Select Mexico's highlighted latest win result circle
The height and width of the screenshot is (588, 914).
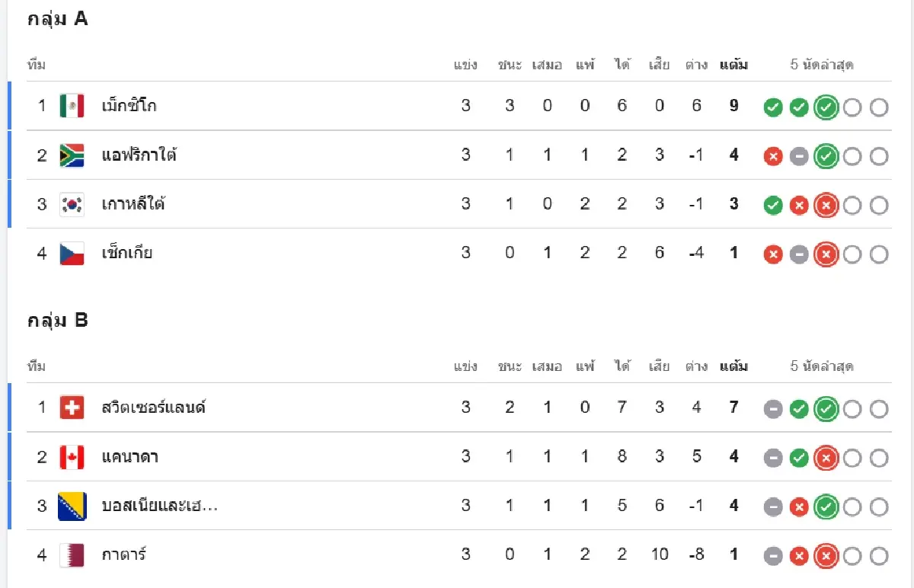click(826, 107)
